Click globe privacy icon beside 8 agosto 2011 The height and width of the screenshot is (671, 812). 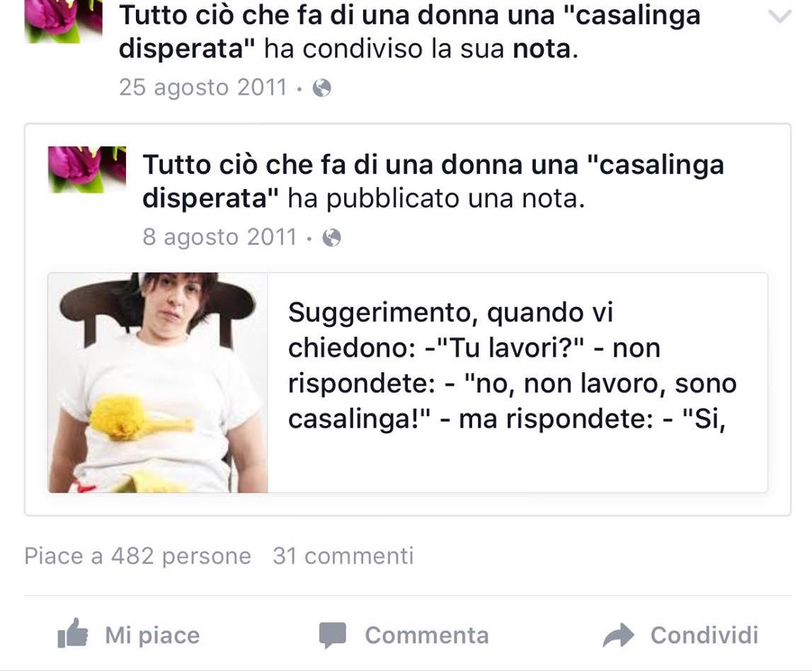tap(331, 238)
